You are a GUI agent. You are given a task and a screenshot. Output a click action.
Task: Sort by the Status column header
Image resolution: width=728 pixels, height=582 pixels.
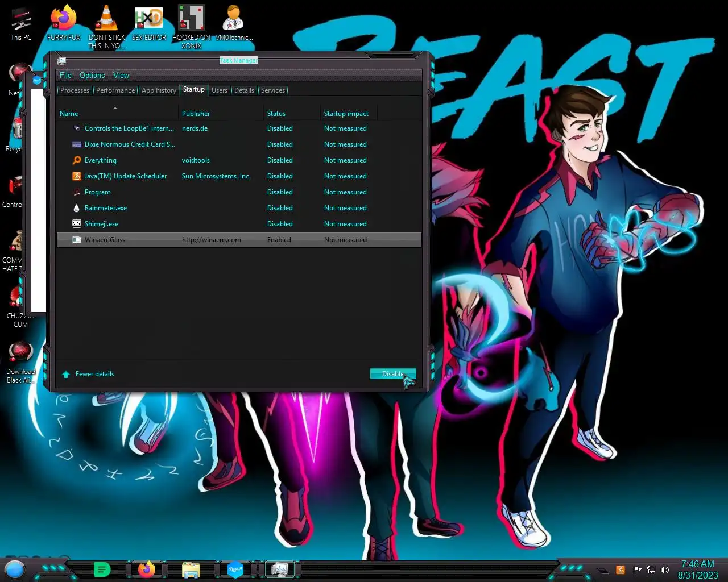click(292, 113)
